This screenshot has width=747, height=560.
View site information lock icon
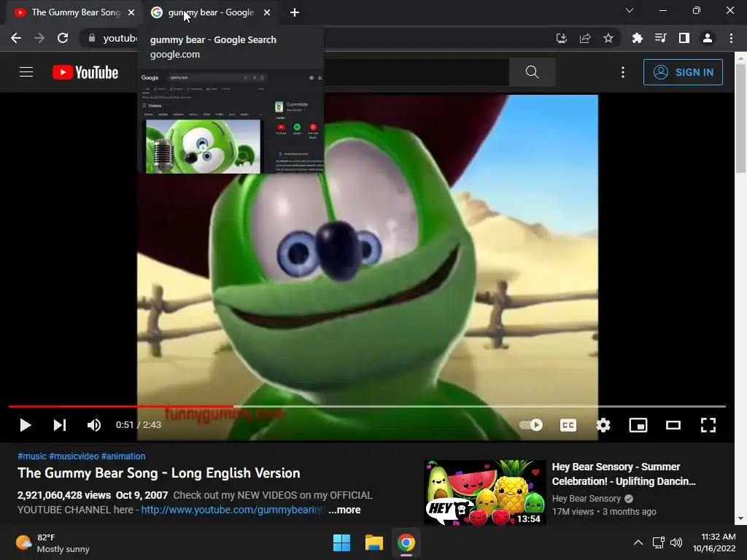92,38
